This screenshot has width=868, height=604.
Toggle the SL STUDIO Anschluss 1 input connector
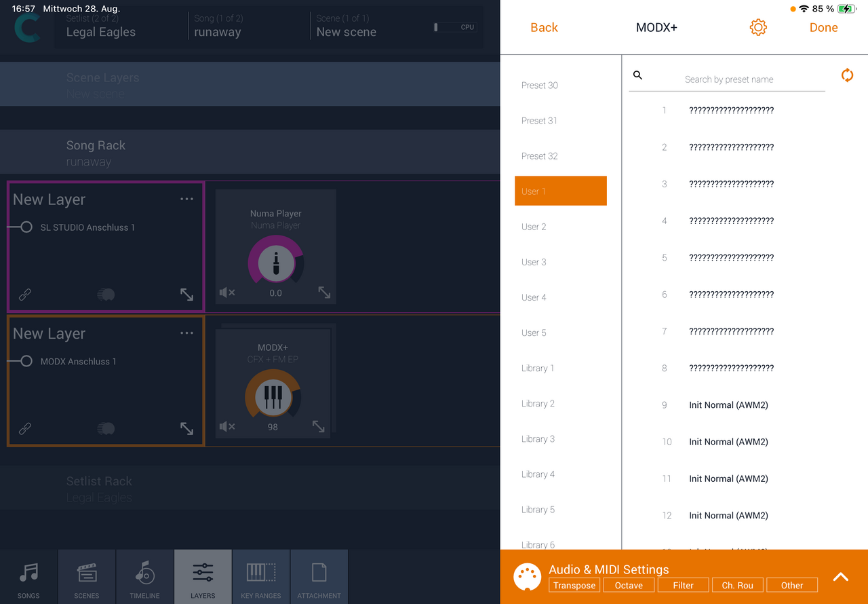pos(26,227)
